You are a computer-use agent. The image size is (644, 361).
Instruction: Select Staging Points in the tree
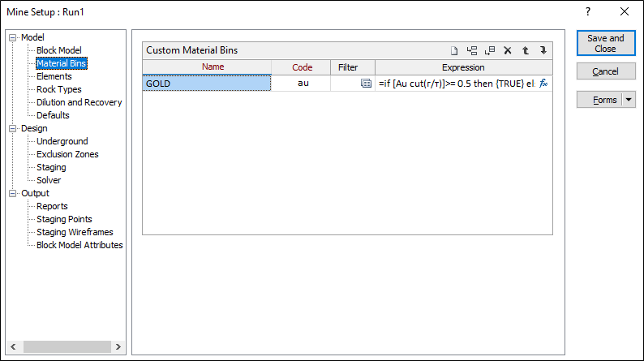[65, 219]
